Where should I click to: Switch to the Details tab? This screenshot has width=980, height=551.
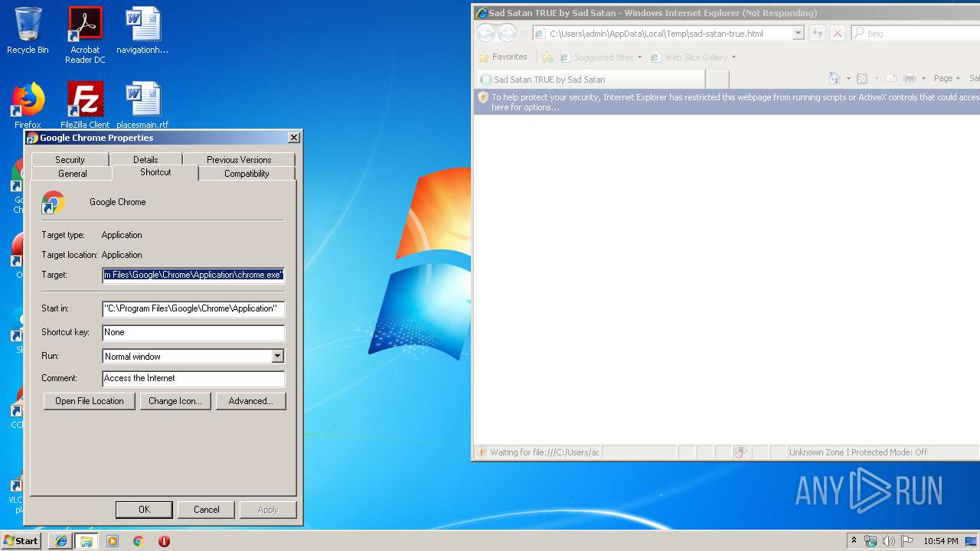[145, 159]
